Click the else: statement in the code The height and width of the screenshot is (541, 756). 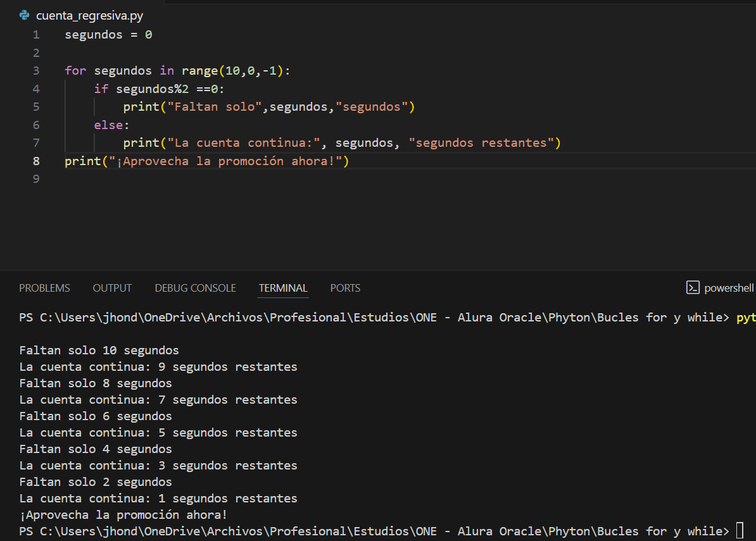point(111,125)
